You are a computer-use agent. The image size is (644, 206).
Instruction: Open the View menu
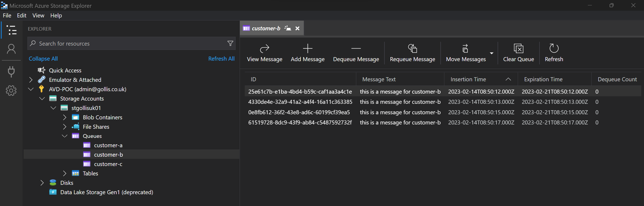(x=38, y=16)
